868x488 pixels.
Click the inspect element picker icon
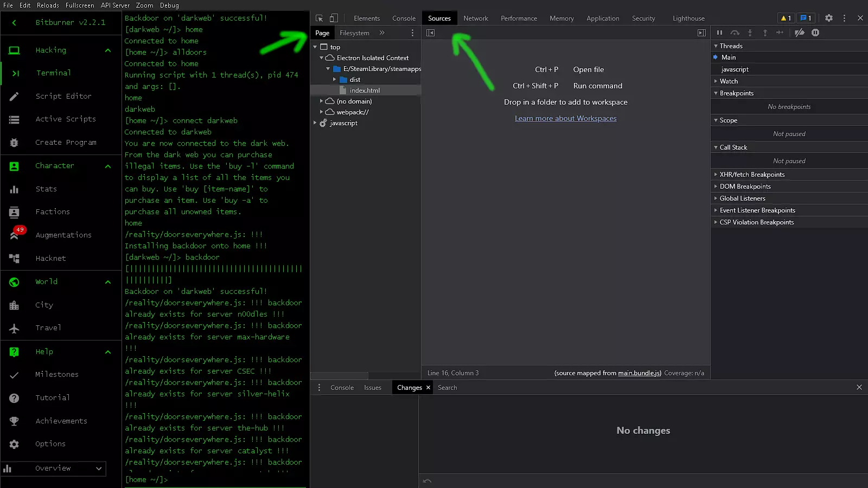[x=319, y=18]
